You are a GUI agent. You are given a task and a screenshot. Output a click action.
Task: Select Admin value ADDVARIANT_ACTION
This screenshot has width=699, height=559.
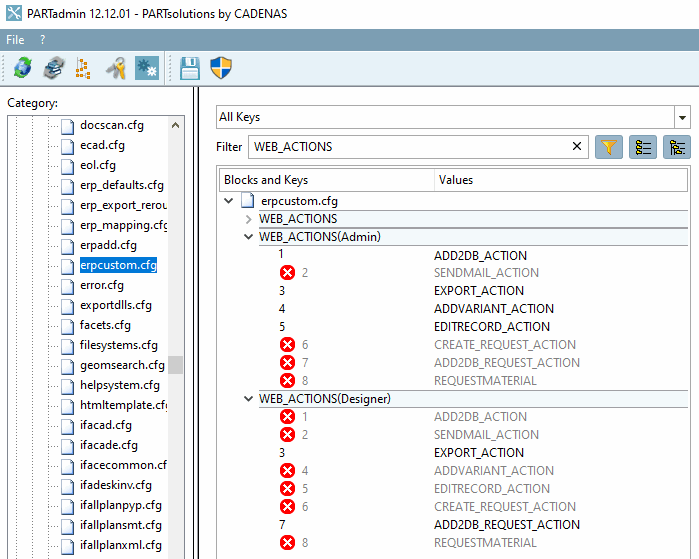pos(494,308)
